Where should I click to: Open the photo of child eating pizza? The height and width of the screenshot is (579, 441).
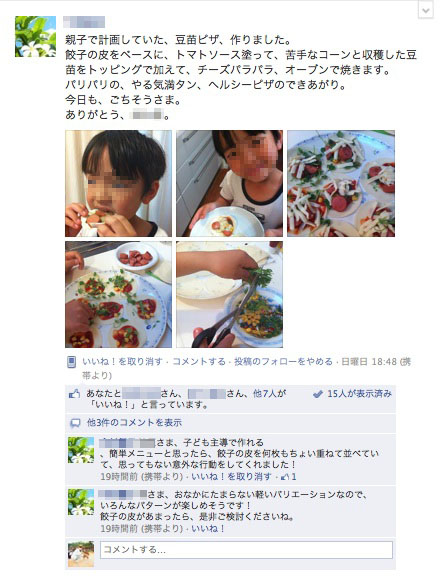point(119,184)
